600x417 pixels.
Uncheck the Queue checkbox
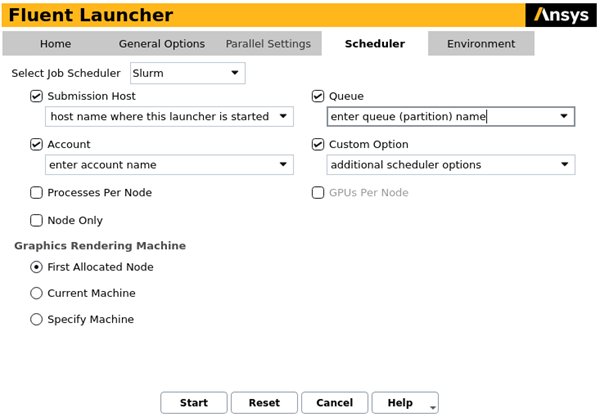[x=318, y=96]
